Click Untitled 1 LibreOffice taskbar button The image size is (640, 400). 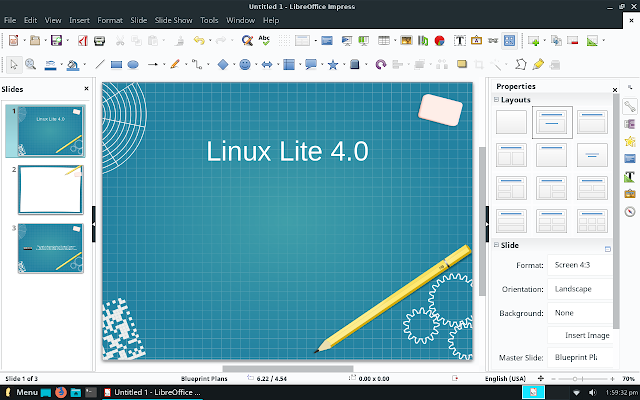[152, 393]
